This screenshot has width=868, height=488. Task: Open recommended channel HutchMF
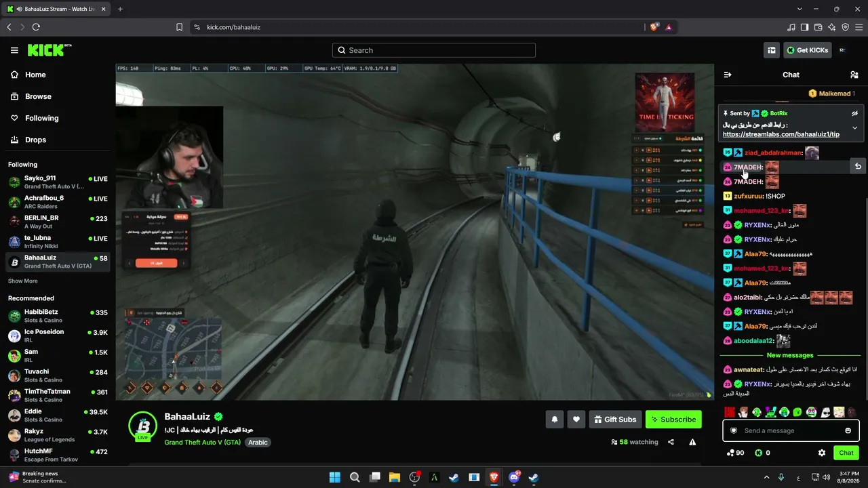[x=58, y=455]
